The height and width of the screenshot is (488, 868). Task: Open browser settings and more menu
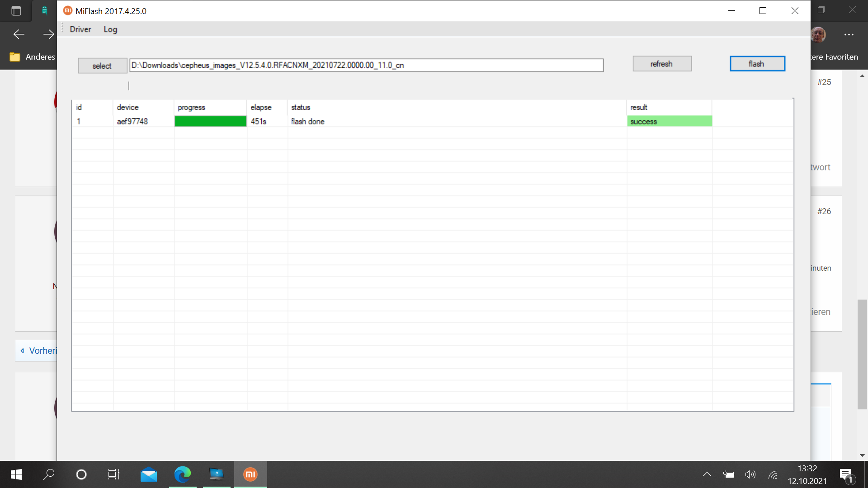849,34
